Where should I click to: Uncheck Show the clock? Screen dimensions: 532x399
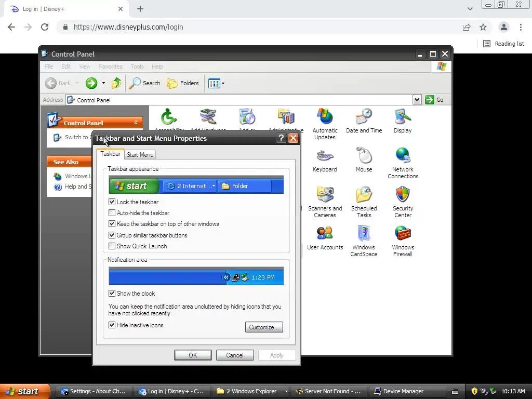click(112, 294)
